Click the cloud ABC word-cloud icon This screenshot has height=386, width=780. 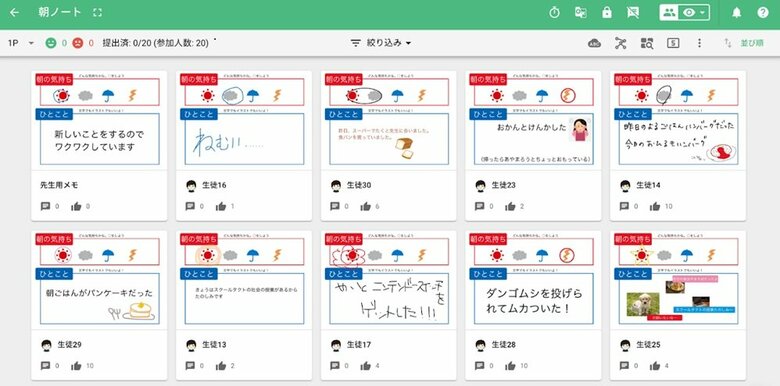click(x=594, y=43)
